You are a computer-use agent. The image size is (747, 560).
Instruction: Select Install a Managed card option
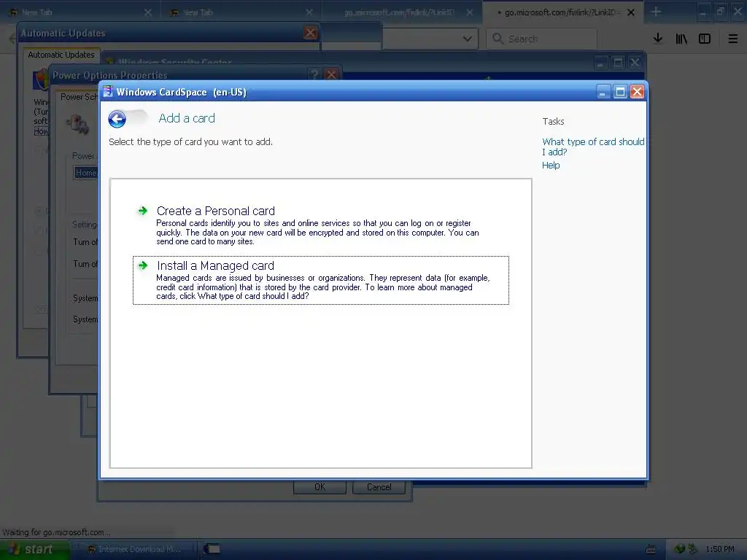point(321,280)
